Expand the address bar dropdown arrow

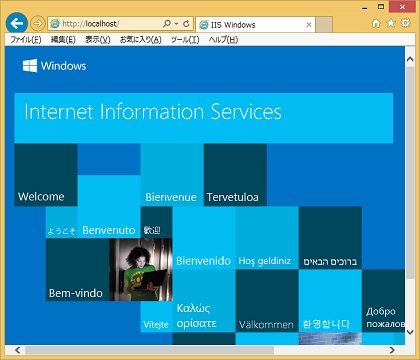click(176, 24)
